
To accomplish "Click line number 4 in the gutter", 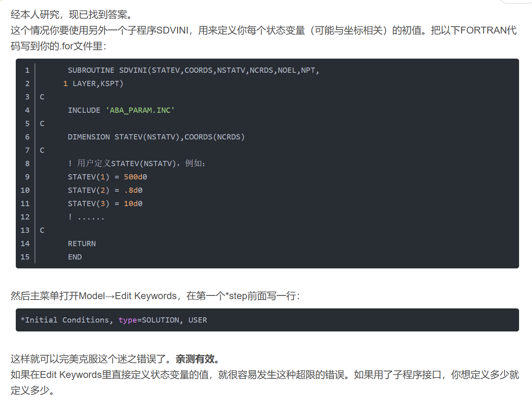I will (27, 110).
